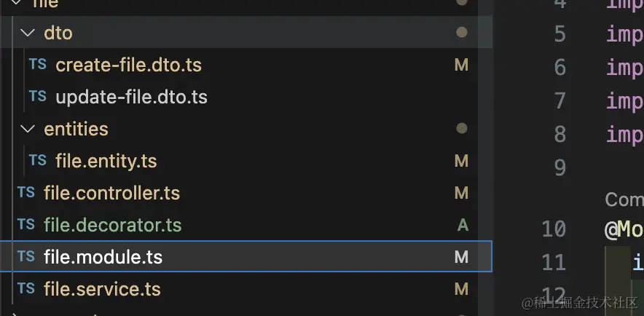This screenshot has height=316, width=644.
Task: Open create-file.dto.ts in the editor
Action: (128, 65)
